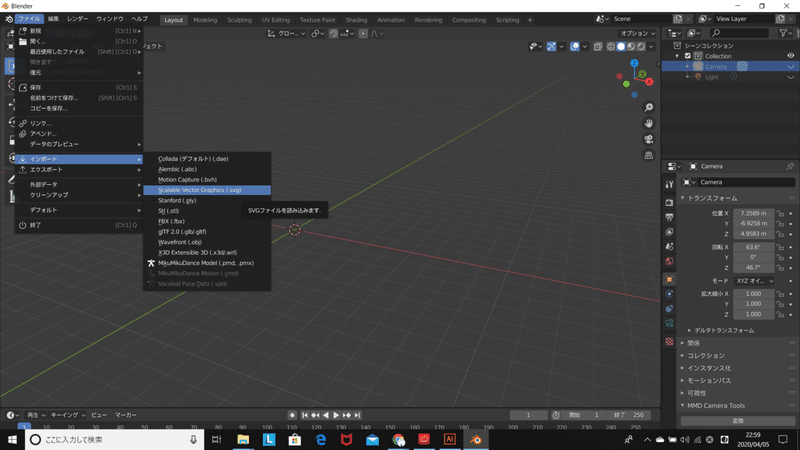
Task: Toggle the Collection eye visibility icon
Action: (x=790, y=56)
